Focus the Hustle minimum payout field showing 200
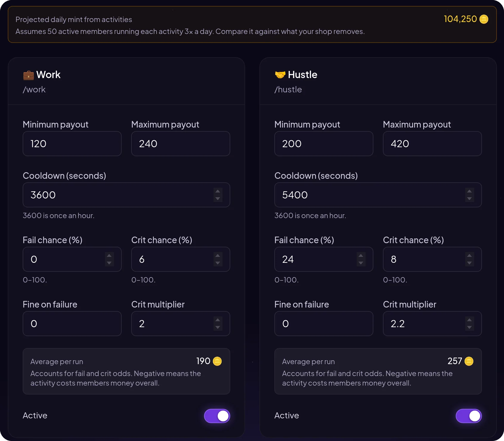 [324, 144]
